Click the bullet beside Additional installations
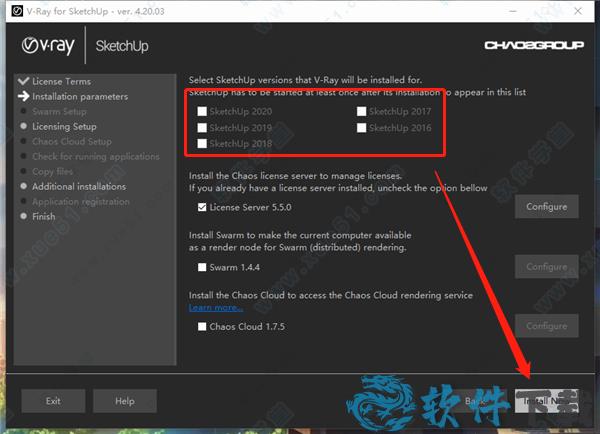 click(x=24, y=186)
